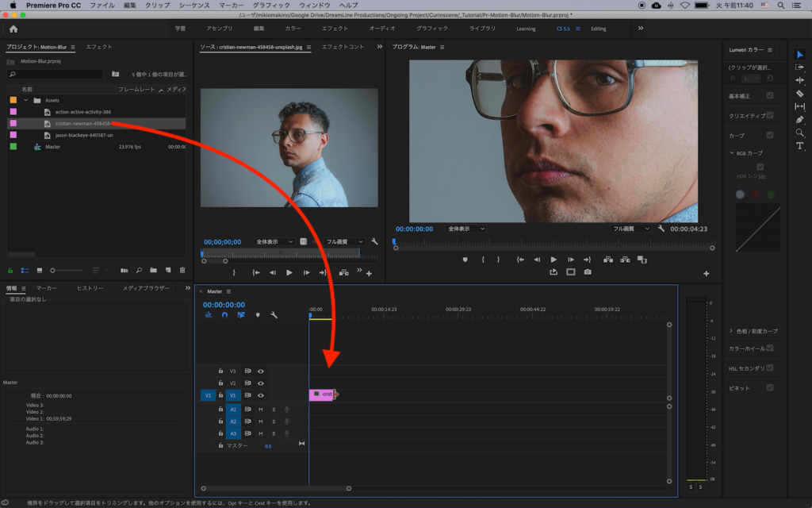Export frame using the camera icon
The width and height of the screenshot is (812, 508).
pos(588,272)
